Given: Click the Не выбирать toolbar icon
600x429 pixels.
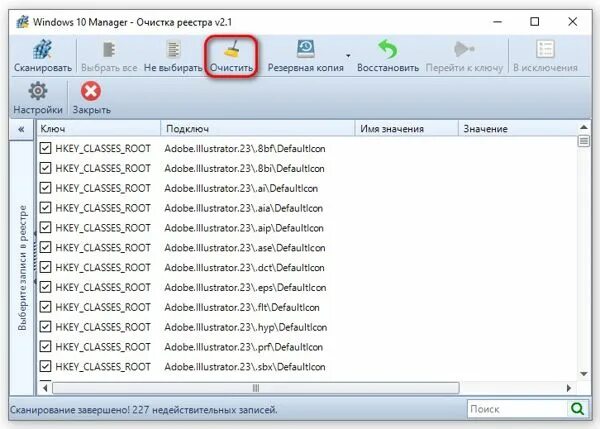Looking at the screenshot, I should click(173, 50).
